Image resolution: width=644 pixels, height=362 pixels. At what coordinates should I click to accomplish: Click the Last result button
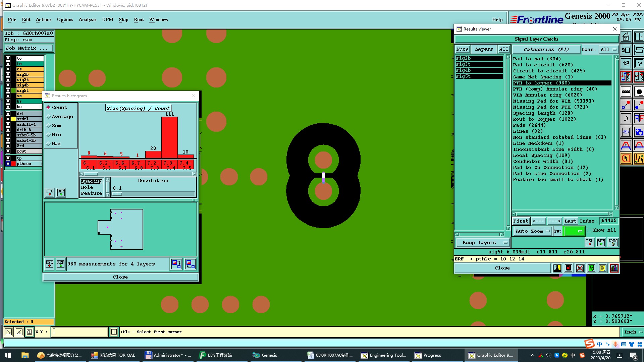pyautogui.click(x=570, y=221)
